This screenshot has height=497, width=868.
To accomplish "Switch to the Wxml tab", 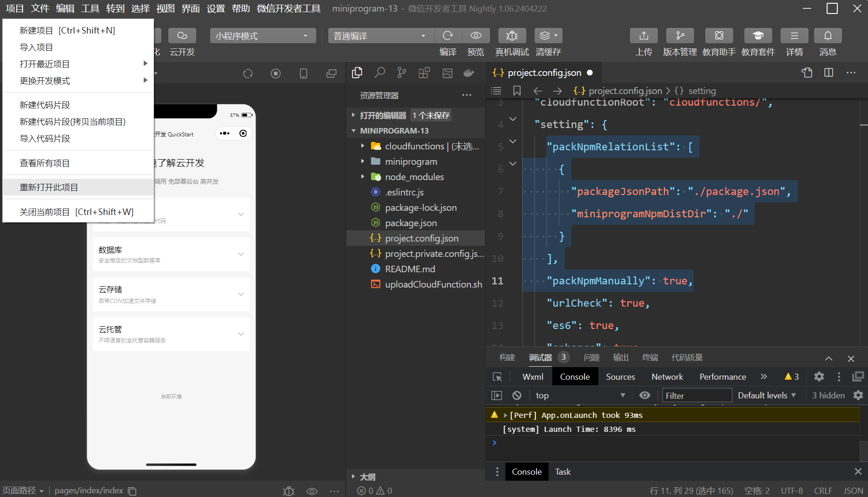I will pyautogui.click(x=533, y=376).
